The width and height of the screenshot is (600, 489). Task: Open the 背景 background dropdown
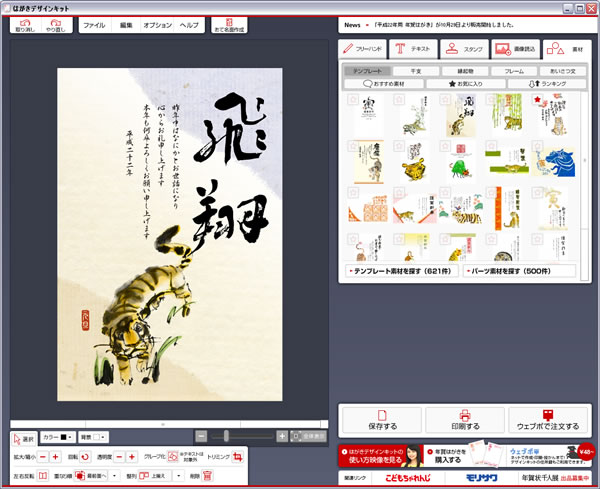[x=103, y=437]
